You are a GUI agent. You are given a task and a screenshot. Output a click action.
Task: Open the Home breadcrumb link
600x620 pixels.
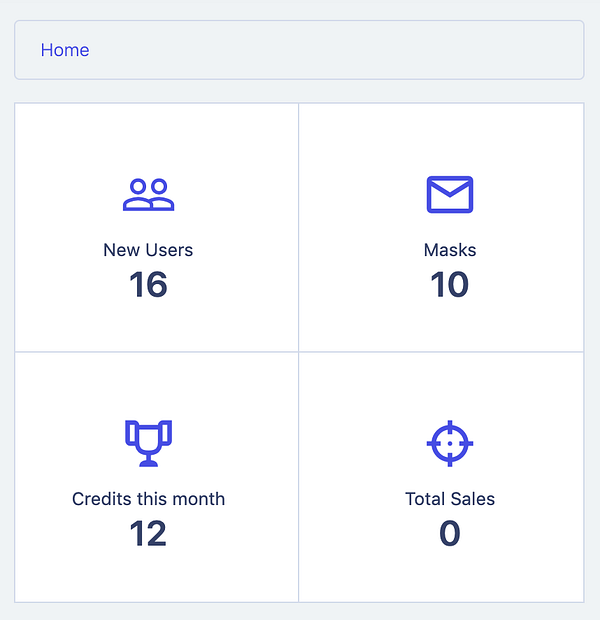coord(65,50)
